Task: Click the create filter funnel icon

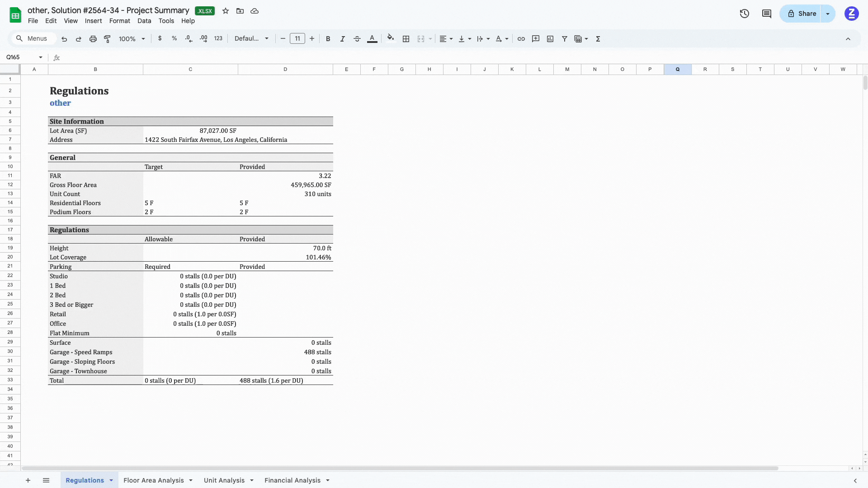Action: coord(565,39)
